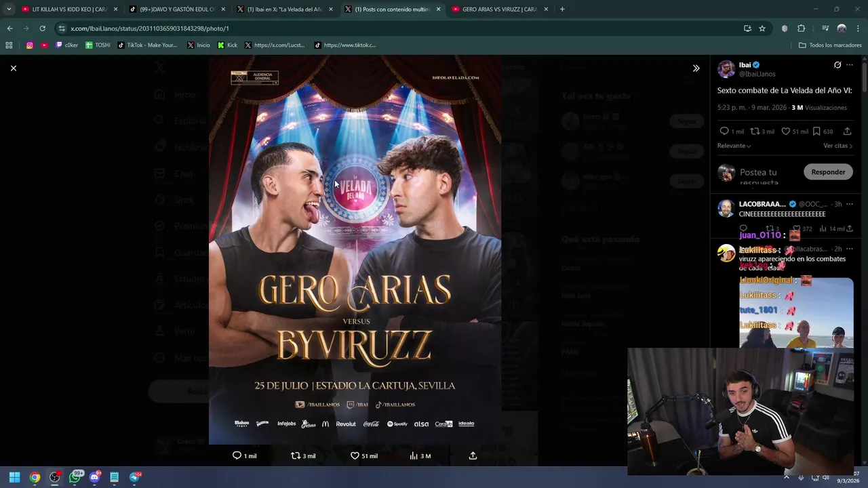This screenshot has width=868, height=488.
Task: Open the @IbaiLlanos handle
Action: click(757, 74)
